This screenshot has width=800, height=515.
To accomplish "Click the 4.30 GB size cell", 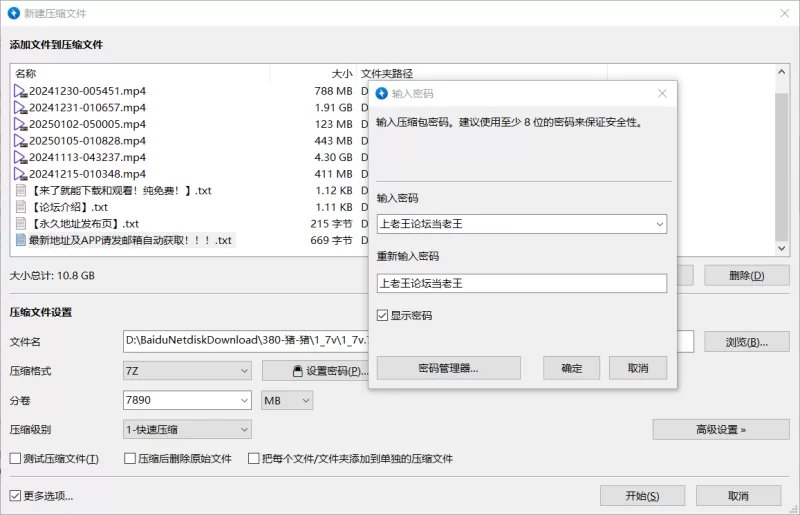I will 333,157.
